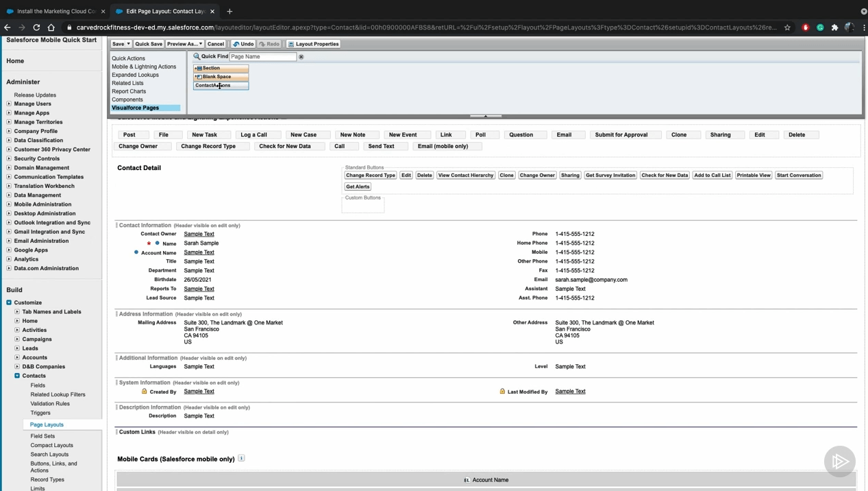The image size is (868, 491).
Task: Collapse the Contacts tree node
Action: (17, 376)
